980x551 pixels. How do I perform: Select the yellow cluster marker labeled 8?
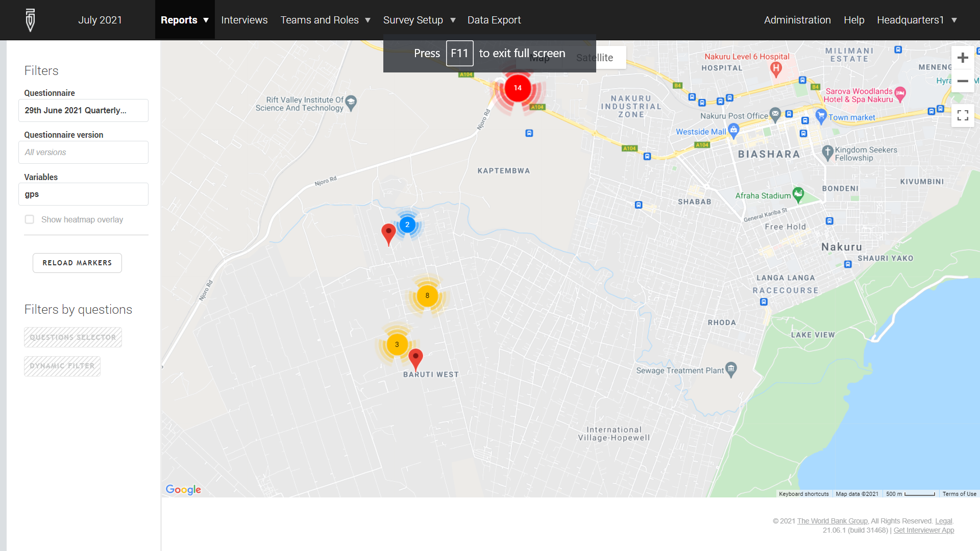(427, 295)
